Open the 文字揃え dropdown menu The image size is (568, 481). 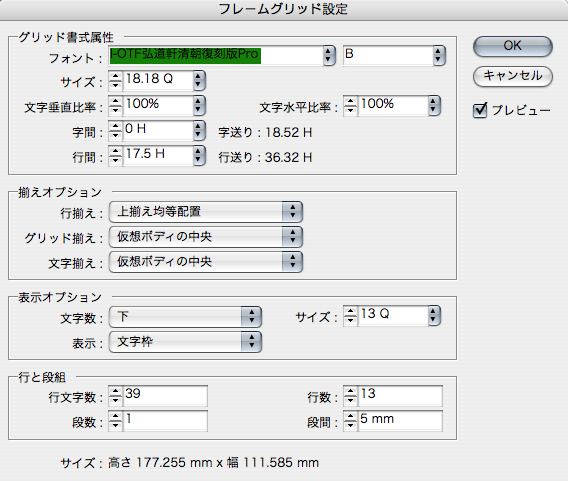[x=206, y=262]
